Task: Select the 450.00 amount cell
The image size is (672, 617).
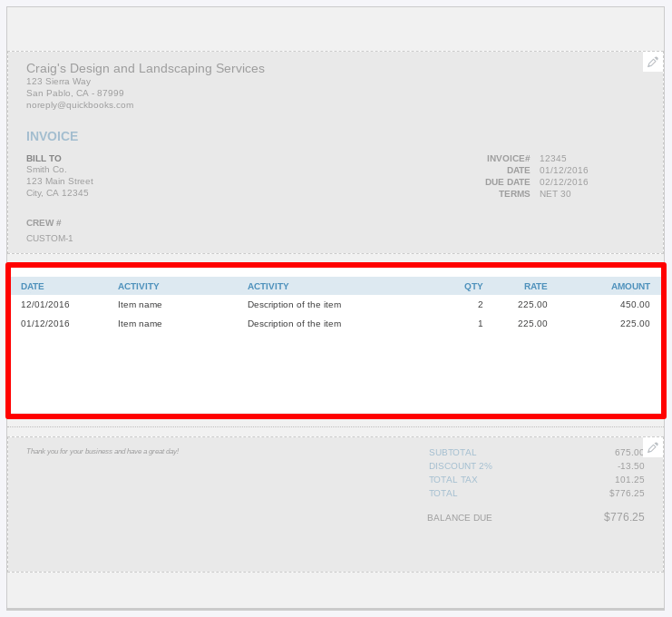Action: tap(635, 305)
